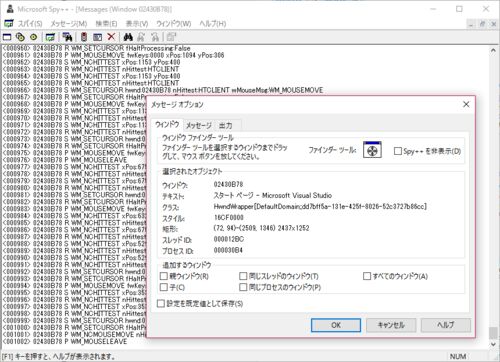Minimize the inner Messages child window

click(471, 24)
